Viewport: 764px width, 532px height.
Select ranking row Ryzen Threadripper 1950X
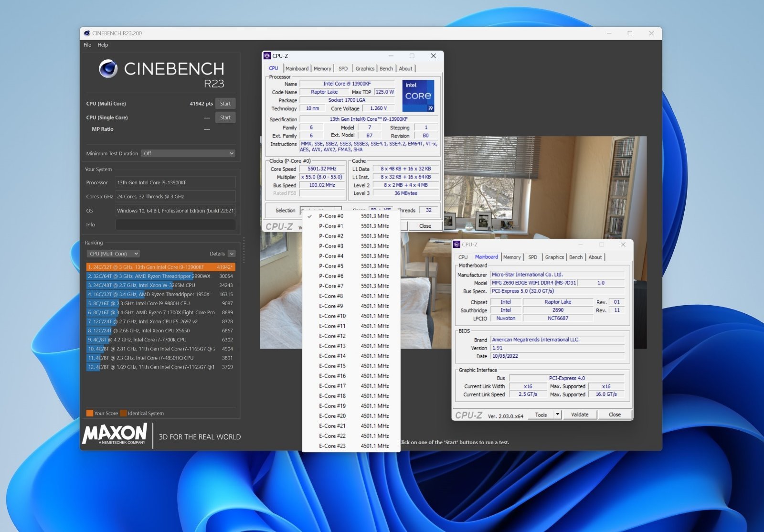coord(160,294)
